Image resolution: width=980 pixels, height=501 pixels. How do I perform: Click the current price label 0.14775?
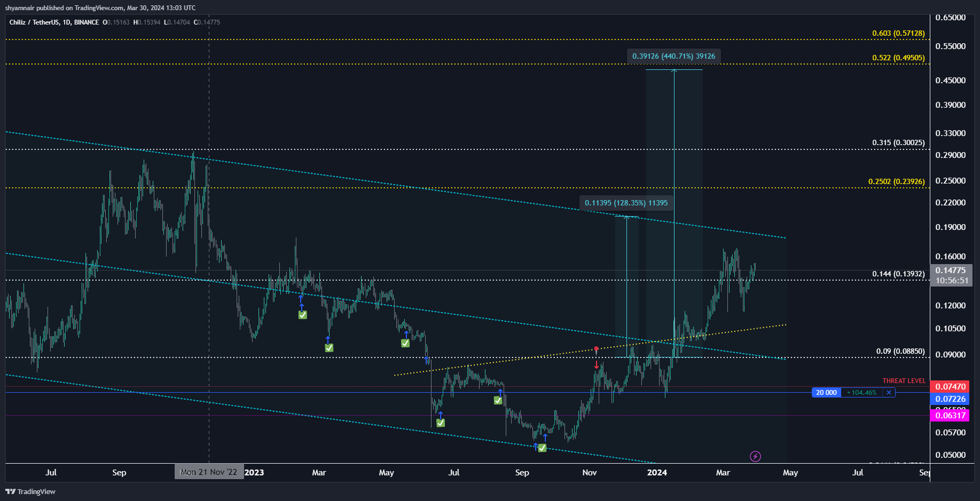pos(951,271)
